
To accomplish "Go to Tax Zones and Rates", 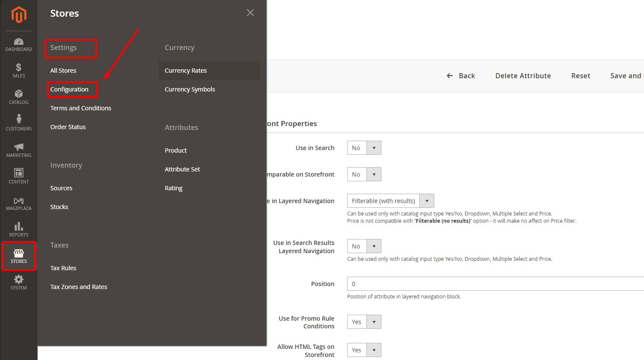I will (79, 286).
